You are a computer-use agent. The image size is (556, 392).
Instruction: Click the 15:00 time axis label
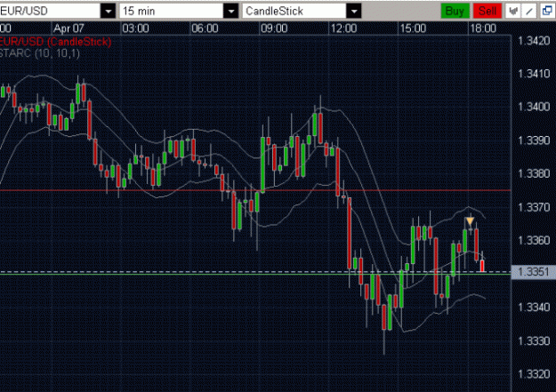[x=413, y=28]
